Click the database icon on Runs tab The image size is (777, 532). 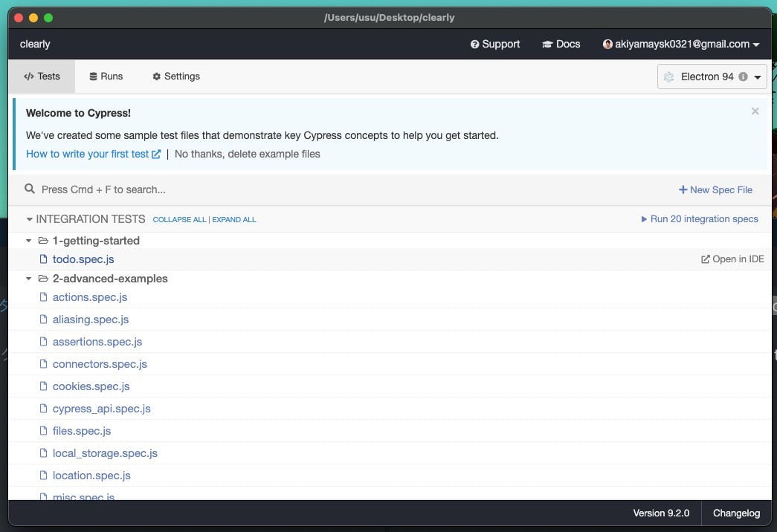click(93, 77)
